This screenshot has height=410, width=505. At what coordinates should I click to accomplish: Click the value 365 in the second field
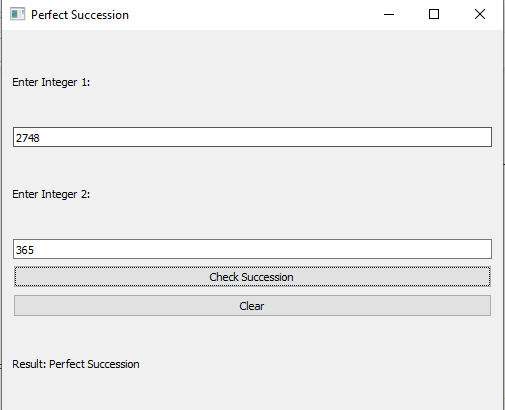click(x=25, y=250)
